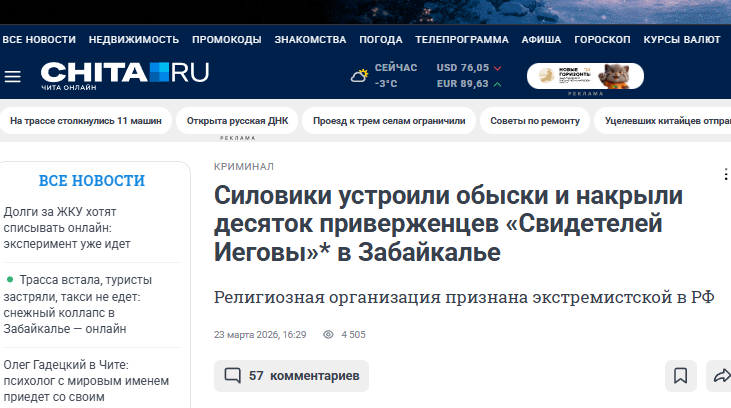The image size is (731, 408).
Task: Read the news about ЖКХ debts online
Action: click(80, 227)
